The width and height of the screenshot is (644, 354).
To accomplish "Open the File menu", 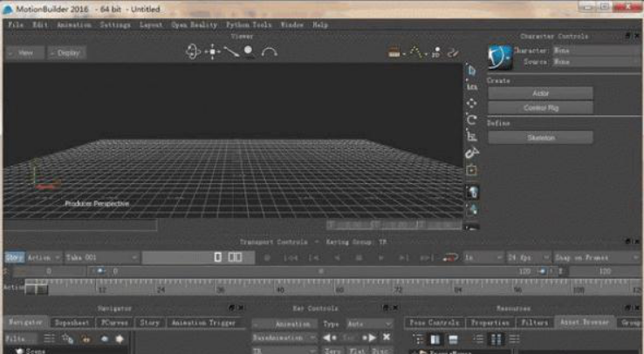I will point(16,24).
